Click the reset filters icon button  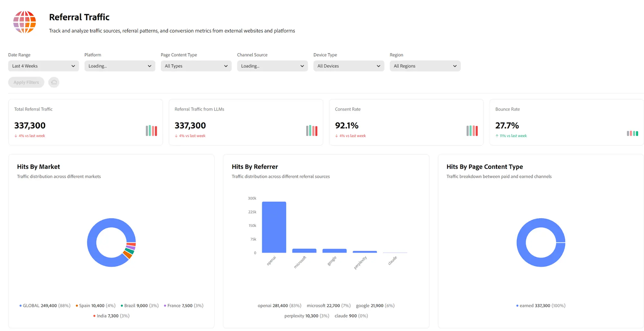pyautogui.click(x=54, y=83)
